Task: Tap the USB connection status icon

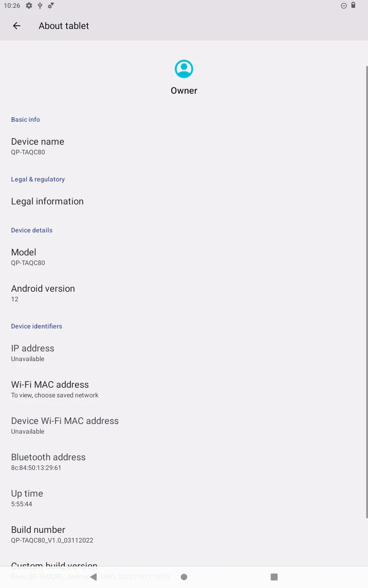Action: tap(41, 6)
